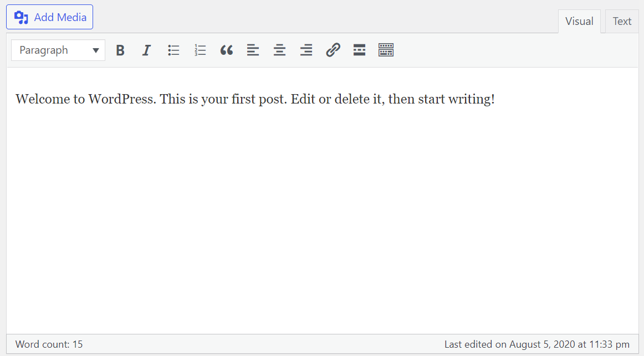Insert a bulleted list
644x356 pixels.
(x=173, y=50)
